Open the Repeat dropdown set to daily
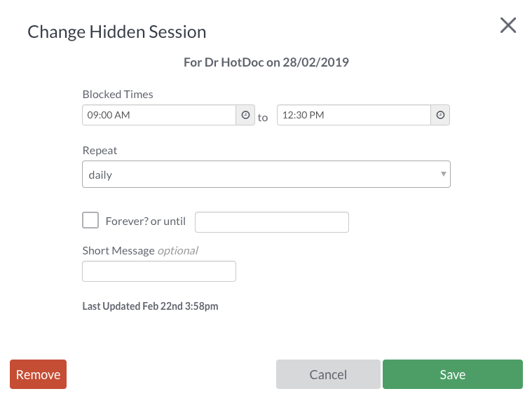The width and height of the screenshot is (532, 403). (x=266, y=174)
